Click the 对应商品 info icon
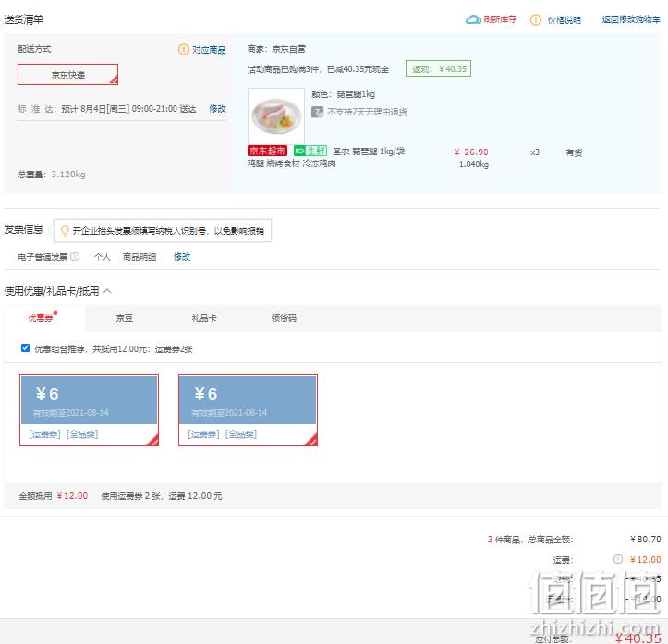 (183, 49)
